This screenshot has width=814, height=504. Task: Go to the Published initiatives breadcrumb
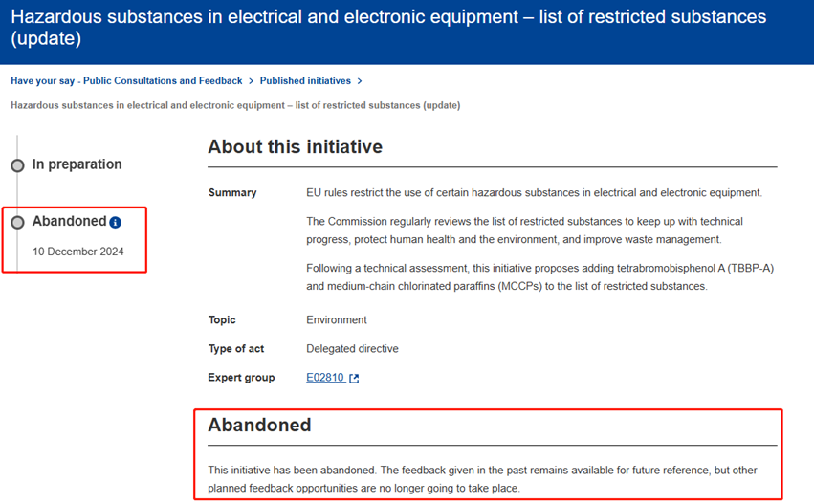[305, 81]
